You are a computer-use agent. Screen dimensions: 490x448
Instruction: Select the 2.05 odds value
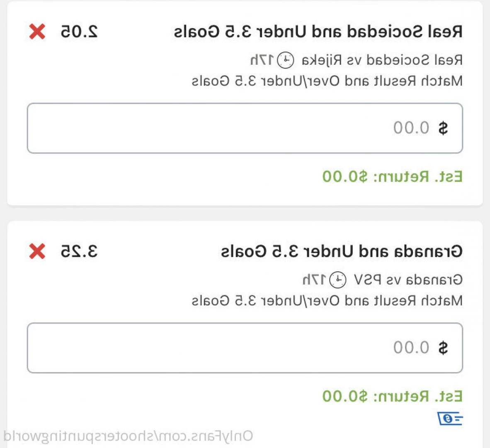coord(79,32)
